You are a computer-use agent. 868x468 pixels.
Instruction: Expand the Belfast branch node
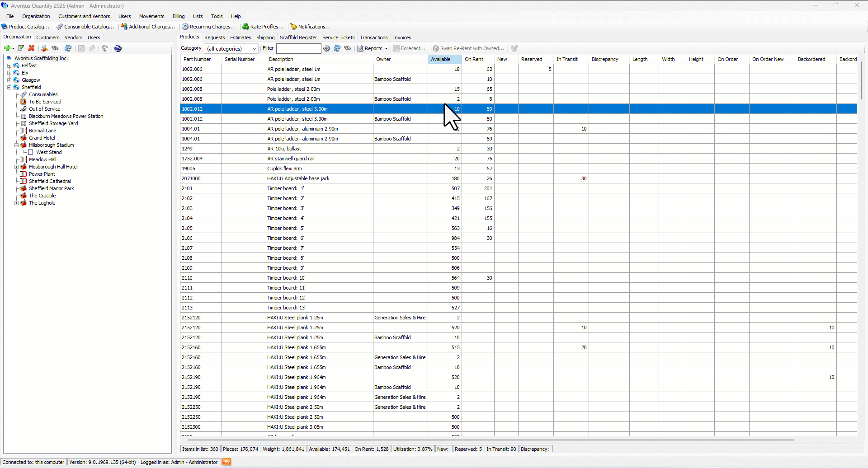[9, 66]
